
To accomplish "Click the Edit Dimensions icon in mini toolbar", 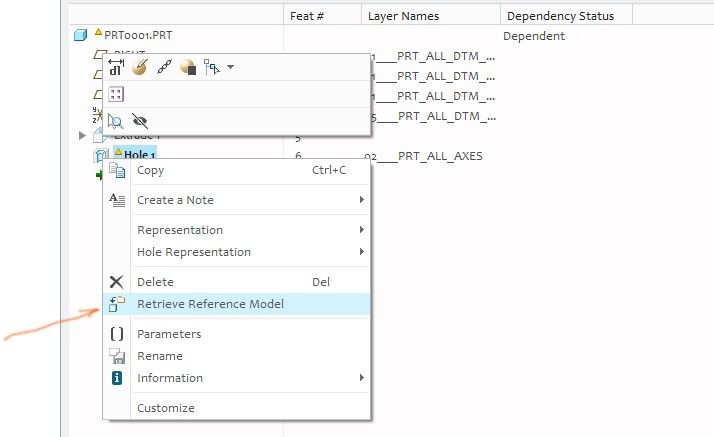I will pyautogui.click(x=115, y=67).
